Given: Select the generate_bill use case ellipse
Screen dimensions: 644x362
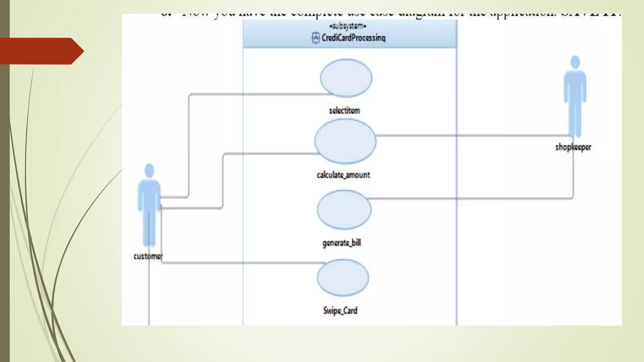Looking at the screenshot, I should pos(344,210).
